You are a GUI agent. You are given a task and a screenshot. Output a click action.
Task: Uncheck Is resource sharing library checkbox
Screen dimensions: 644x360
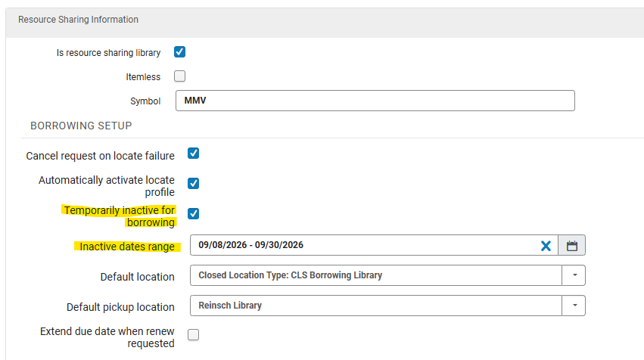tap(179, 52)
